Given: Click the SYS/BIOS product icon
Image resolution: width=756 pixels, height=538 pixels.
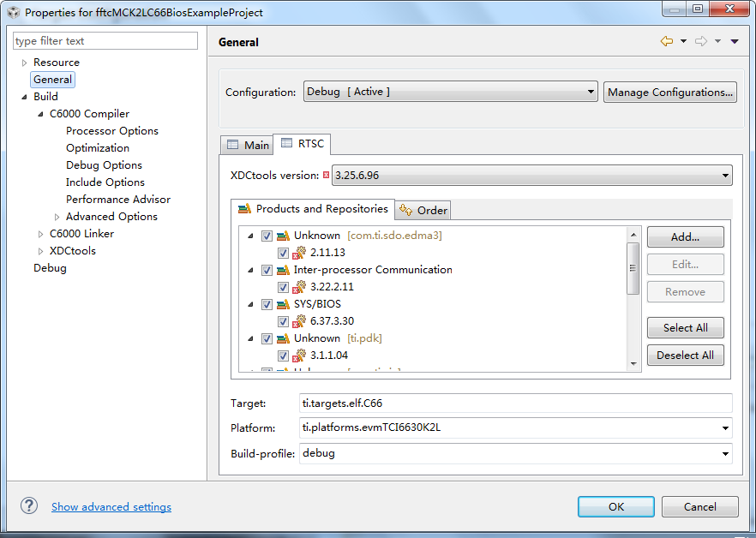Looking at the screenshot, I should pyautogui.click(x=283, y=304).
